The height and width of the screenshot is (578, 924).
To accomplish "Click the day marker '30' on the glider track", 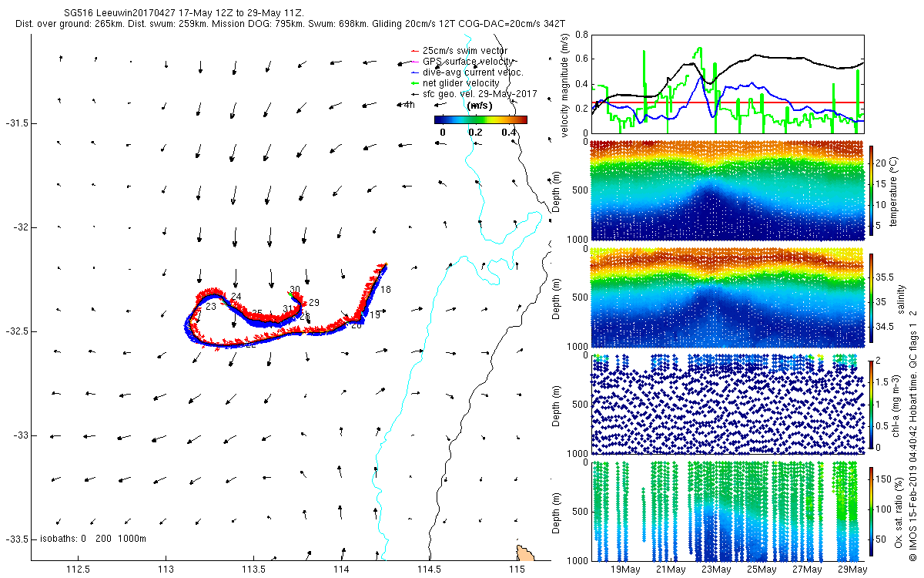I will (x=294, y=289).
